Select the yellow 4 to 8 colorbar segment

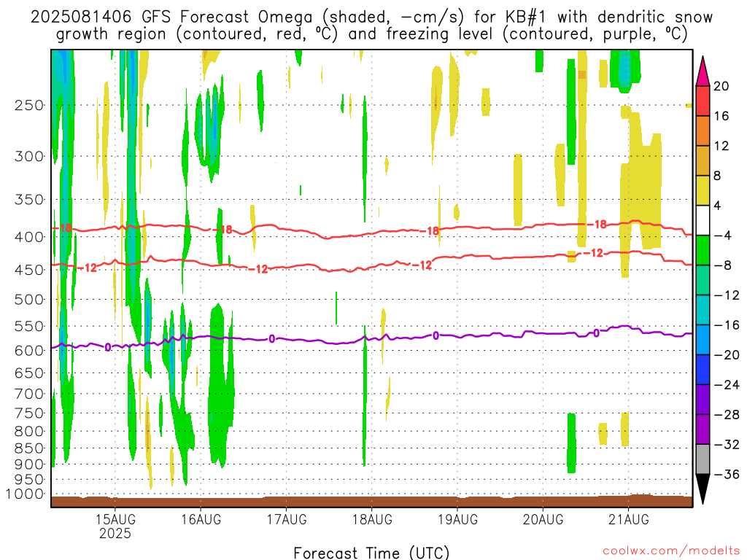click(x=703, y=191)
